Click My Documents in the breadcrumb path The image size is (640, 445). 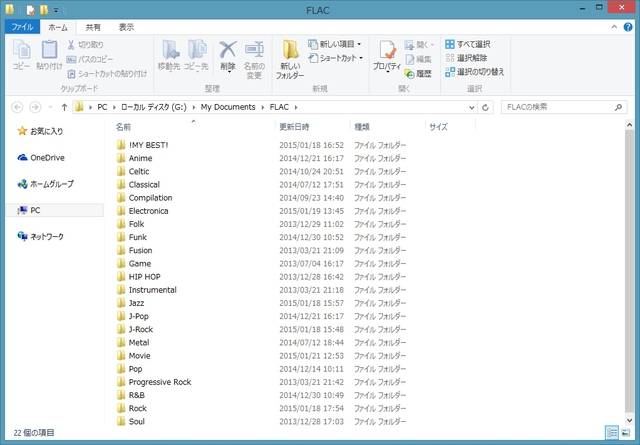pyautogui.click(x=226, y=107)
